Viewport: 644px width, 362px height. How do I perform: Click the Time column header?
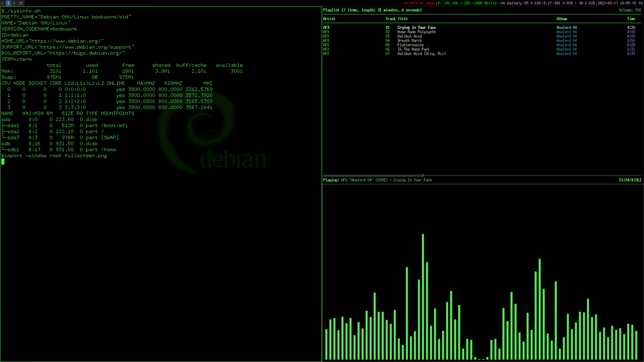(x=631, y=19)
